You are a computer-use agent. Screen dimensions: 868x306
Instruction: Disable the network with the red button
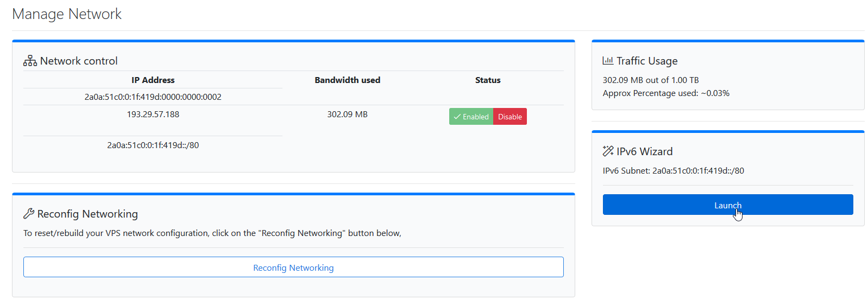510,117
